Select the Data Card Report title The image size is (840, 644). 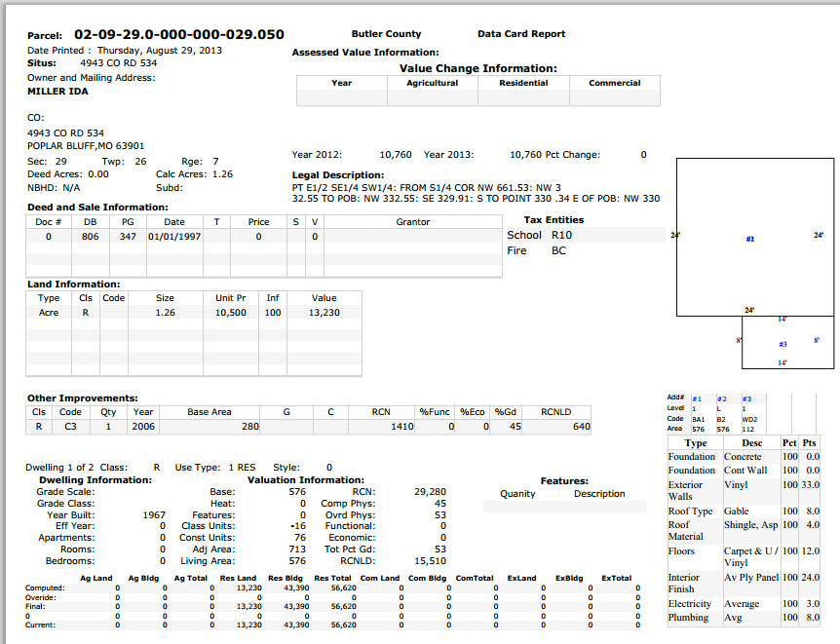(520, 34)
